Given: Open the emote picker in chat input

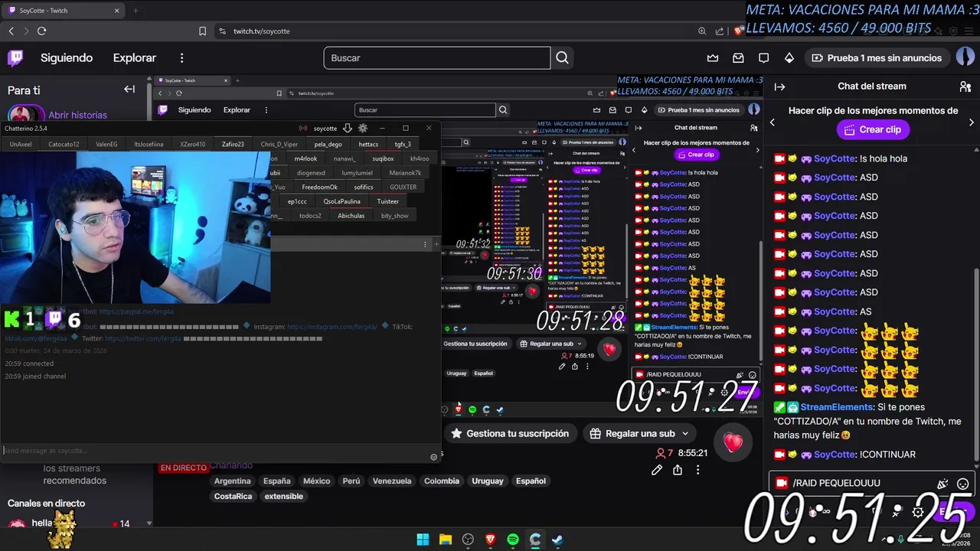Looking at the screenshot, I should tap(963, 484).
